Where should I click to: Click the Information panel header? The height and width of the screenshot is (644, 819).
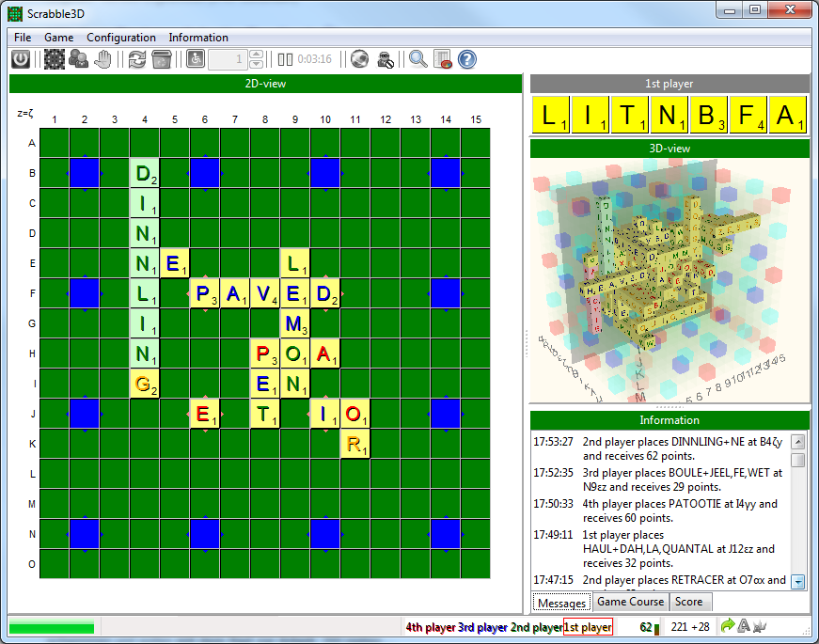[669, 420]
